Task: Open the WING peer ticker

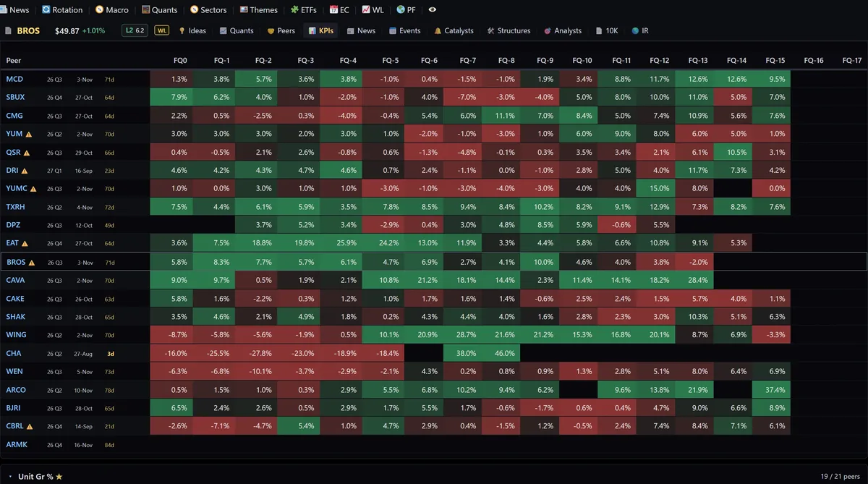Action: [x=16, y=335]
